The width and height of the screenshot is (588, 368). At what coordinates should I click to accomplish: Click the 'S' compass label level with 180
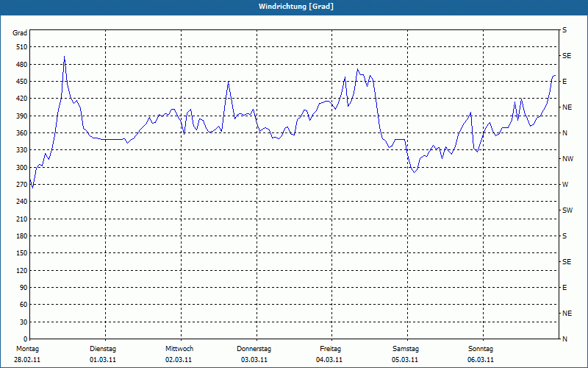point(564,236)
